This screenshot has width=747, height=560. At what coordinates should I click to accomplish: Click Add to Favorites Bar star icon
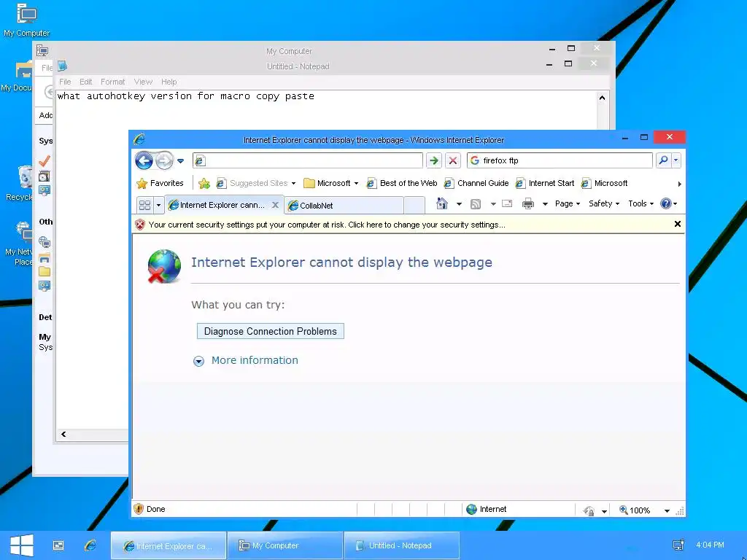coord(204,183)
